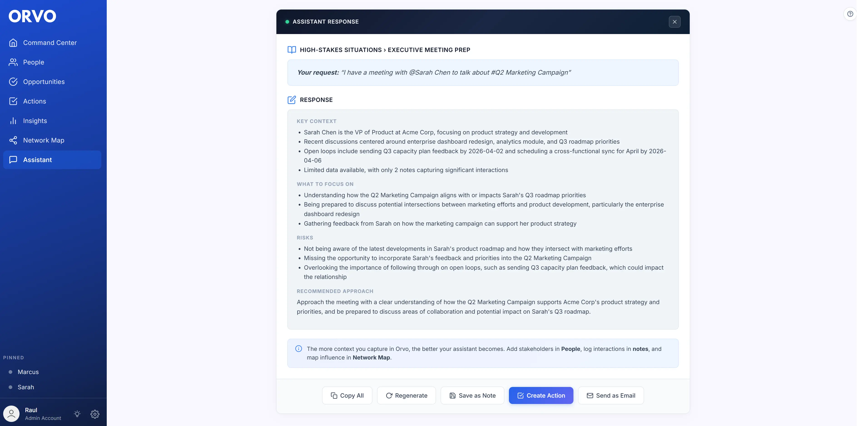View Insights via the bar chart icon
868x426 pixels.
click(x=13, y=121)
